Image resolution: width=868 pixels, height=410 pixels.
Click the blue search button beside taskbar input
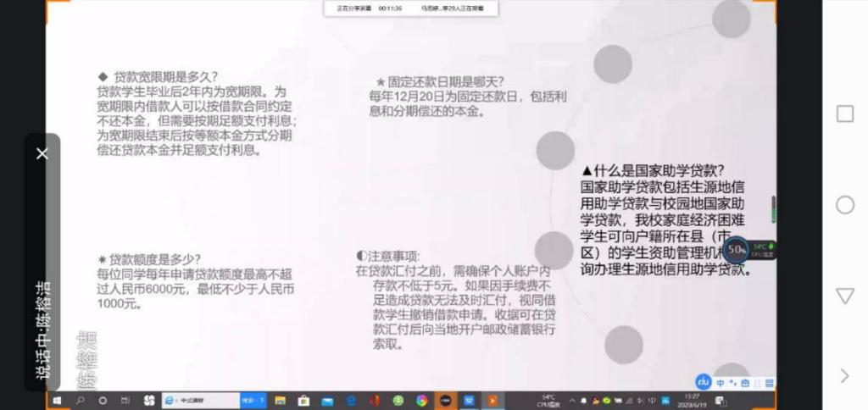pyautogui.click(x=253, y=400)
